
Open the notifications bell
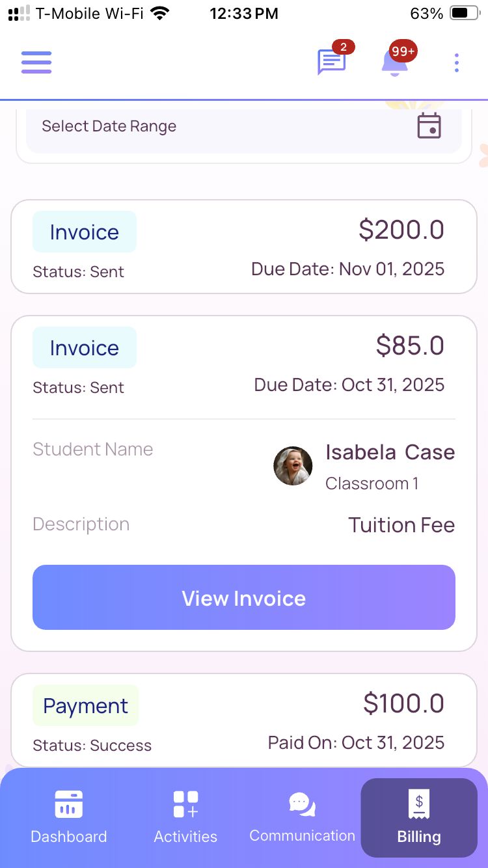click(x=395, y=62)
